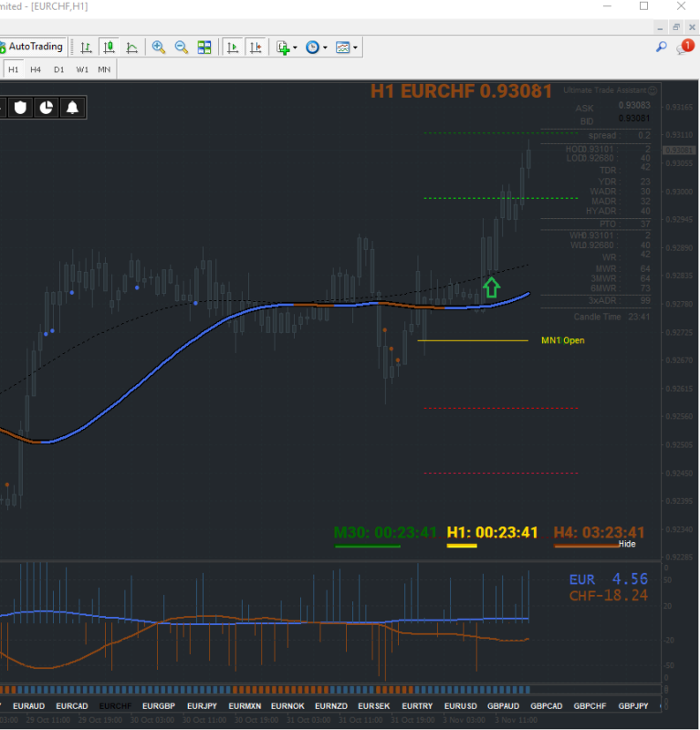
Task: Maximize the main application window
Action: pyautogui.click(x=643, y=6)
